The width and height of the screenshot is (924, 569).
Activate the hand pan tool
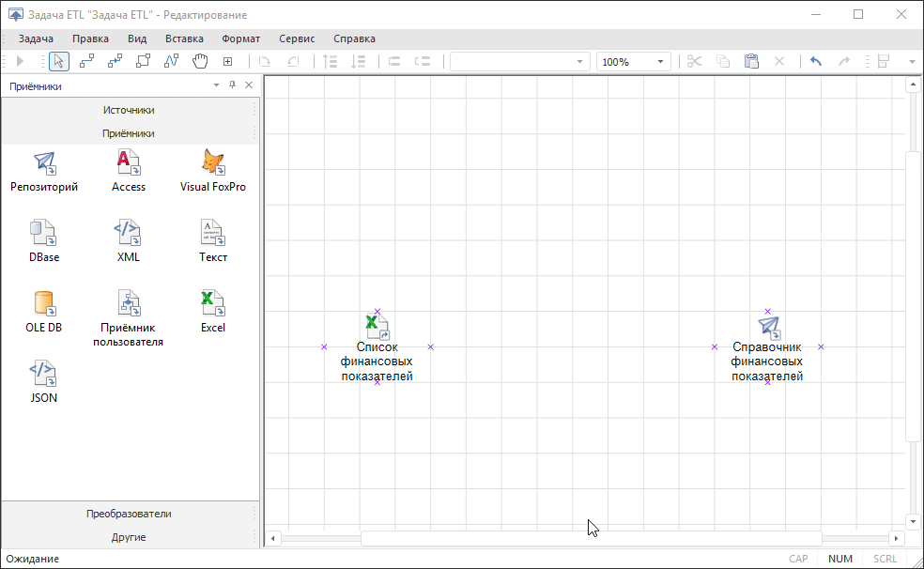[199, 62]
